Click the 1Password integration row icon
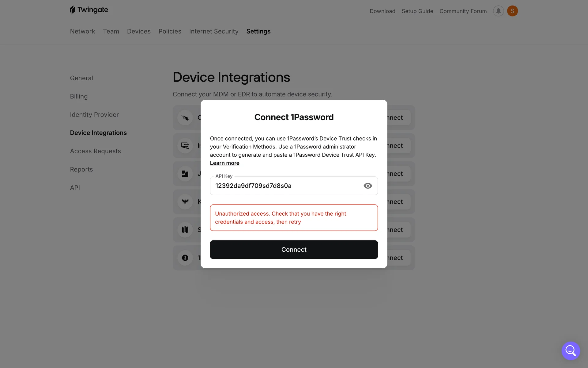This screenshot has width=588, height=368. pyautogui.click(x=185, y=258)
